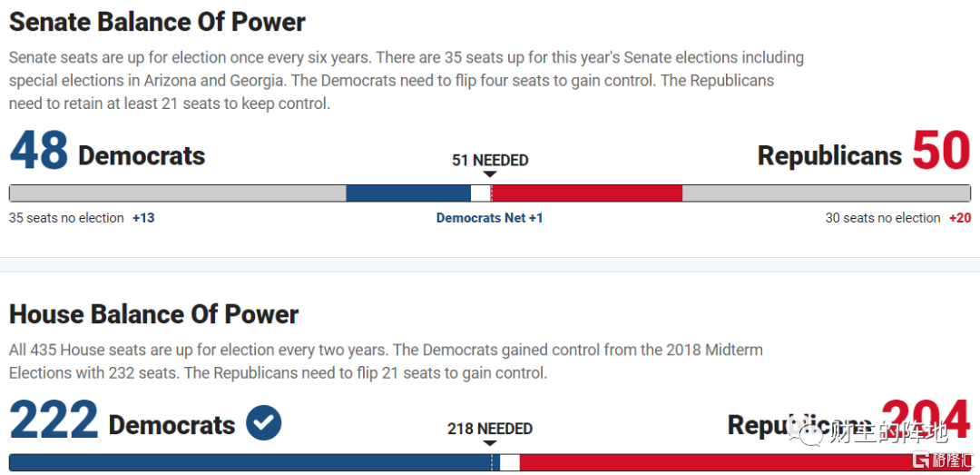The width and height of the screenshot is (980, 475).
Task: Click the red Republicans segment in Senate bar
Action: click(x=586, y=193)
